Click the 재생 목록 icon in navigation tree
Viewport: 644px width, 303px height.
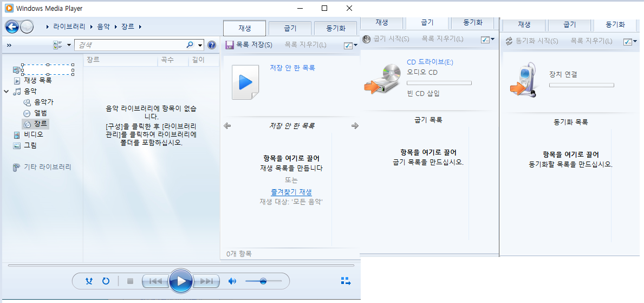click(17, 81)
